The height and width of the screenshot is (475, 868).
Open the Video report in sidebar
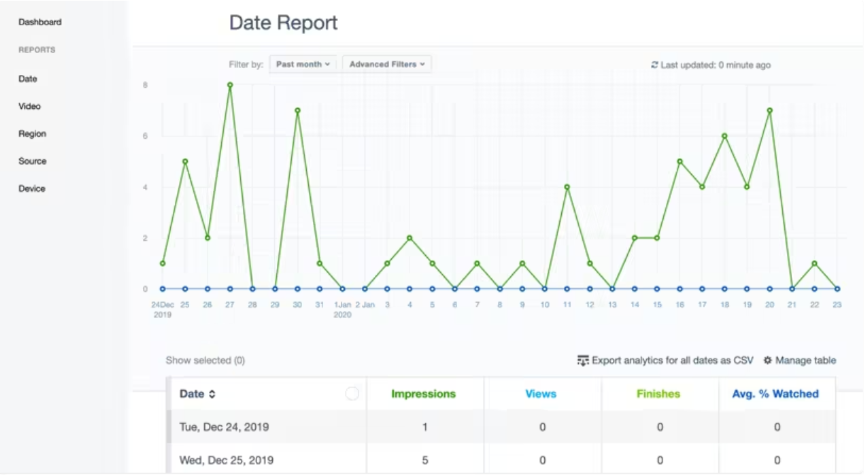pos(29,106)
